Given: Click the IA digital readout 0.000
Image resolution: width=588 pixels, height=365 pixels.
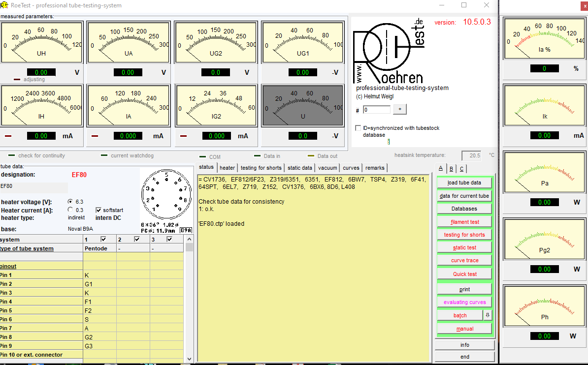Looking at the screenshot, I should tap(128, 136).
